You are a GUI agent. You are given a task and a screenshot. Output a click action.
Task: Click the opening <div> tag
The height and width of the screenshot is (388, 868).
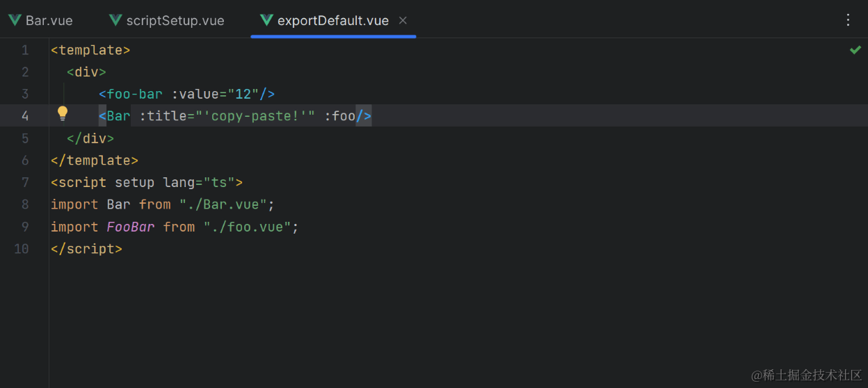point(86,72)
